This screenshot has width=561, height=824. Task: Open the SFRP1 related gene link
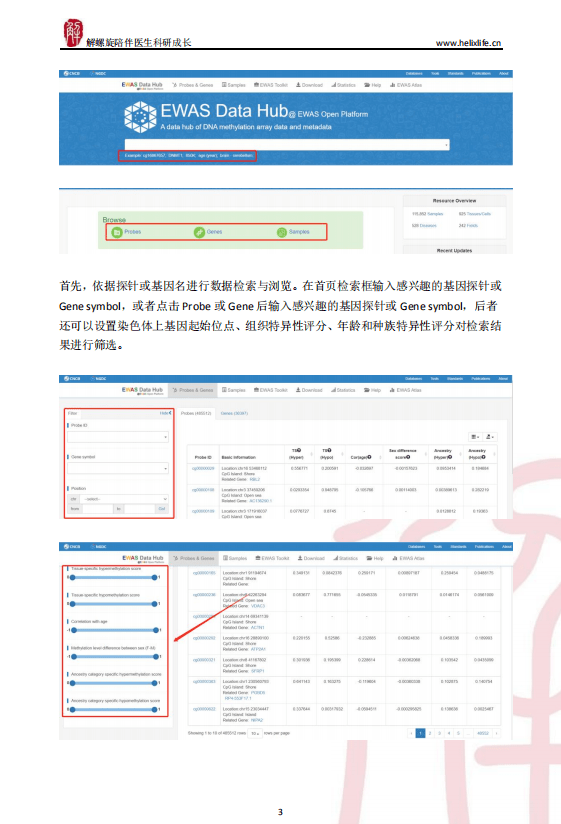(257, 671)
